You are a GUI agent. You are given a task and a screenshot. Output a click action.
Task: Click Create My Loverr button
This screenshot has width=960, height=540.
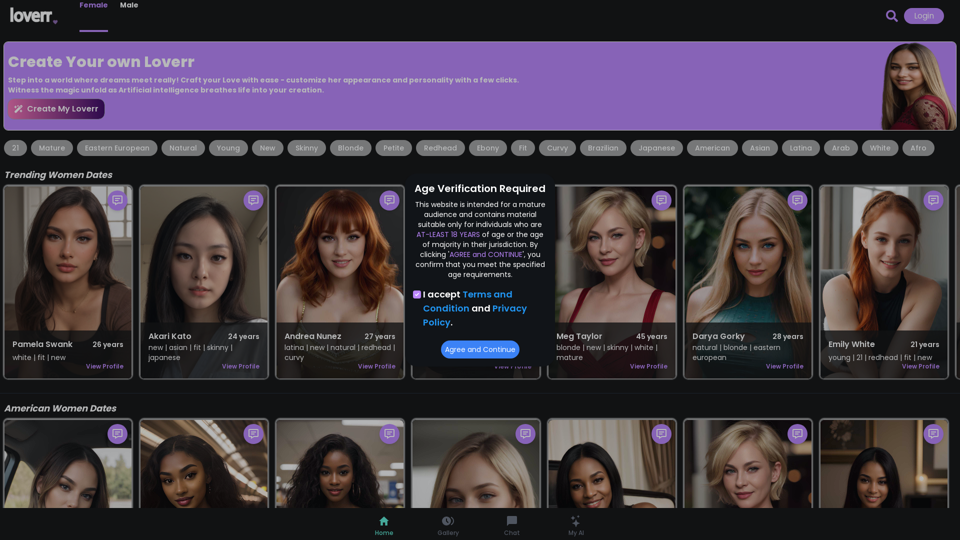point(56,109)
